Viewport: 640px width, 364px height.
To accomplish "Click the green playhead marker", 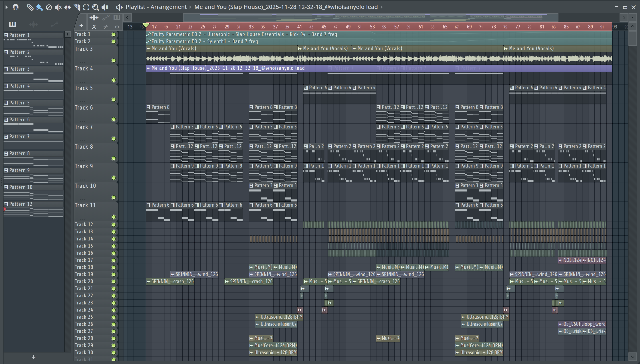I will 146,25.
